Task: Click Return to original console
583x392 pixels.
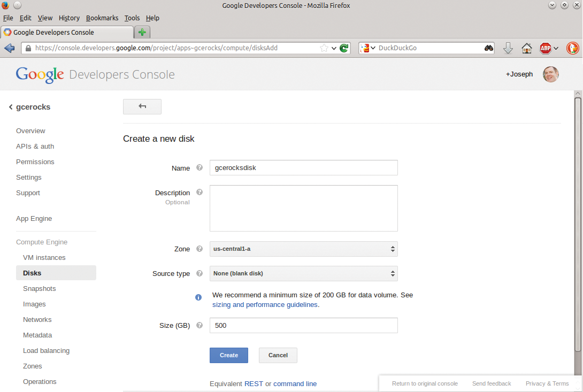Action: coord(425,383)
